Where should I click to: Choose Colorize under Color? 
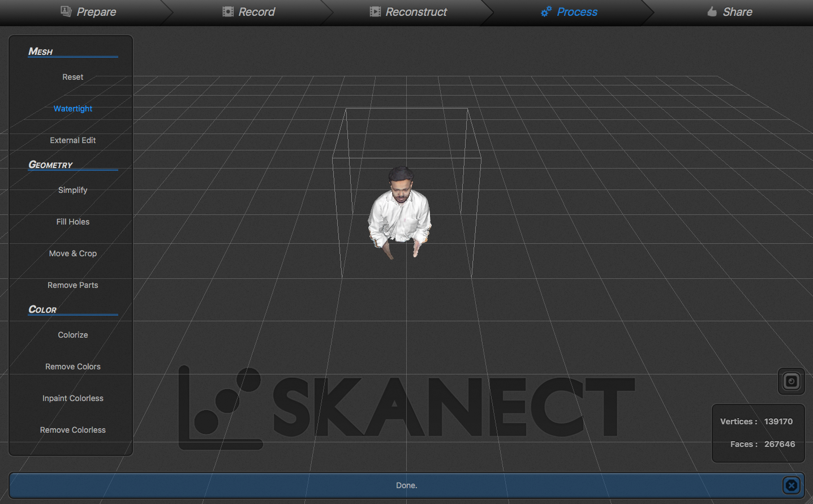pos(73,335)
